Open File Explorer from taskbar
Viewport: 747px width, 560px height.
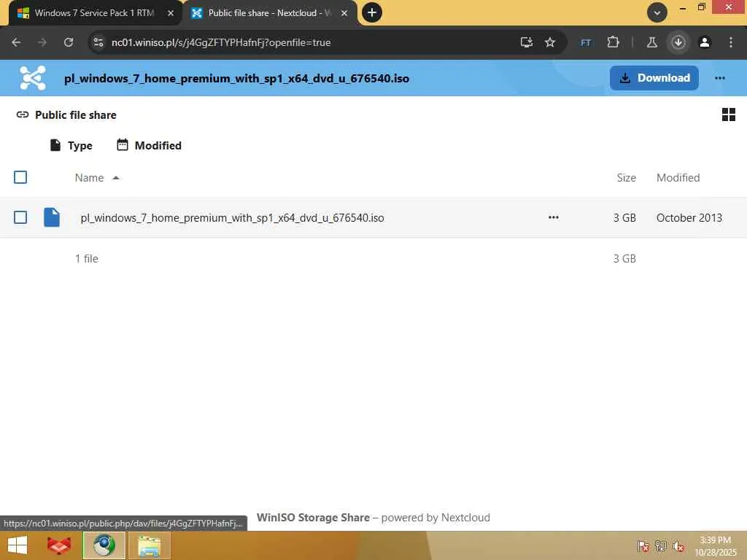point(149,545)
